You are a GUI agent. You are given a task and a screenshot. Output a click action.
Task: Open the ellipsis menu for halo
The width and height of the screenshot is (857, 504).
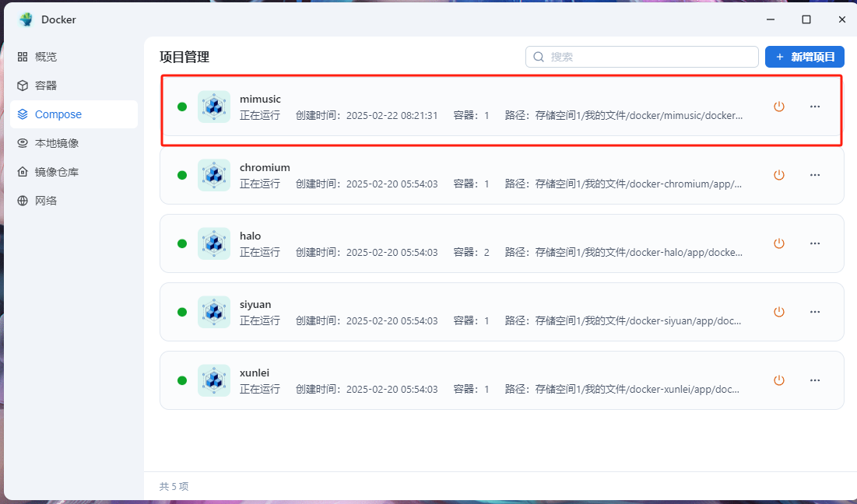[x=815, y=243]
